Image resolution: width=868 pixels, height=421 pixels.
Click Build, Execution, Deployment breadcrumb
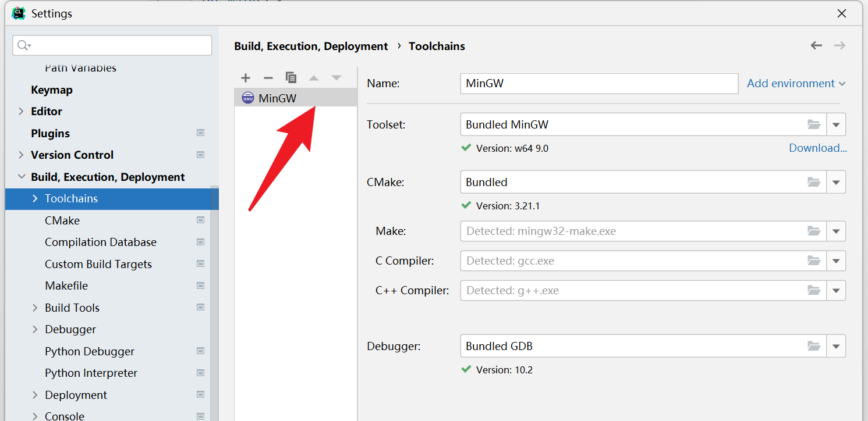(311, 46)
